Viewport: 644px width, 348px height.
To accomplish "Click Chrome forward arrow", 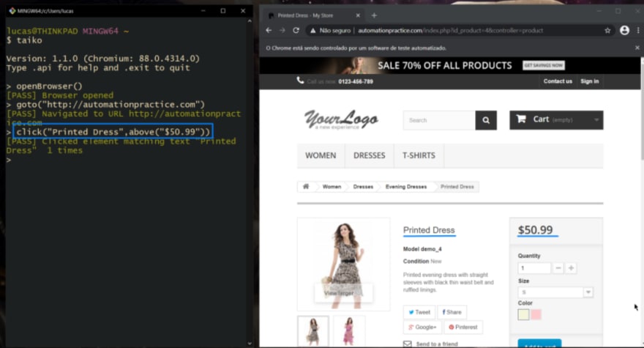I will point(282,31).
